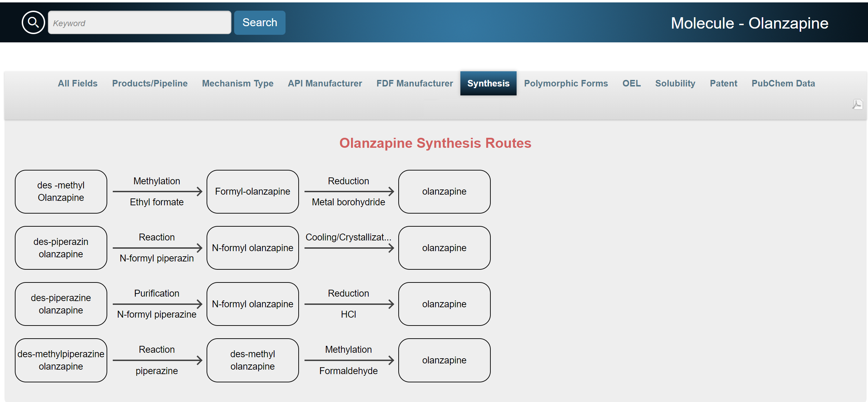The width and height of the screenshot is (868, 402).
Task: Select the Mechanism Type tab
Action: (x=238, y=83)
